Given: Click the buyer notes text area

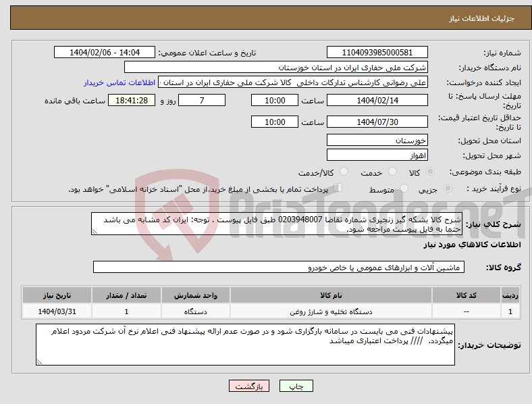Looking at the screenshot, I should click(x=245, y=345).
